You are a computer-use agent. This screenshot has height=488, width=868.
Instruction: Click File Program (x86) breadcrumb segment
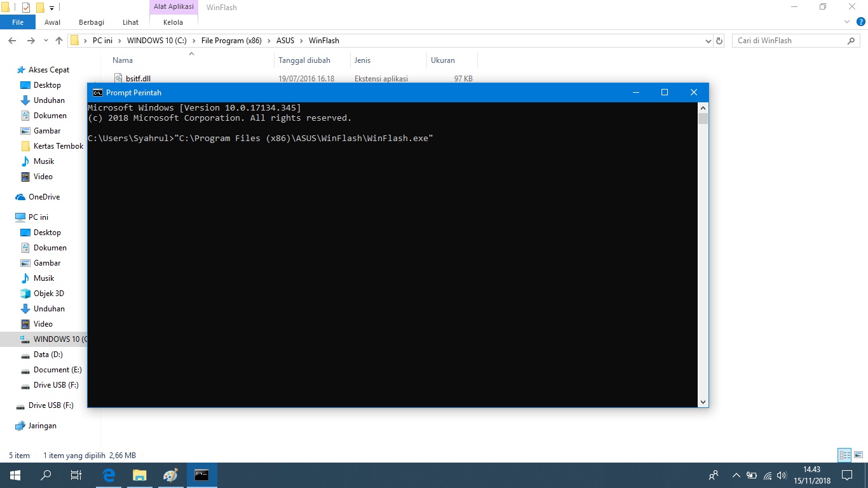[x=231, y=41]
